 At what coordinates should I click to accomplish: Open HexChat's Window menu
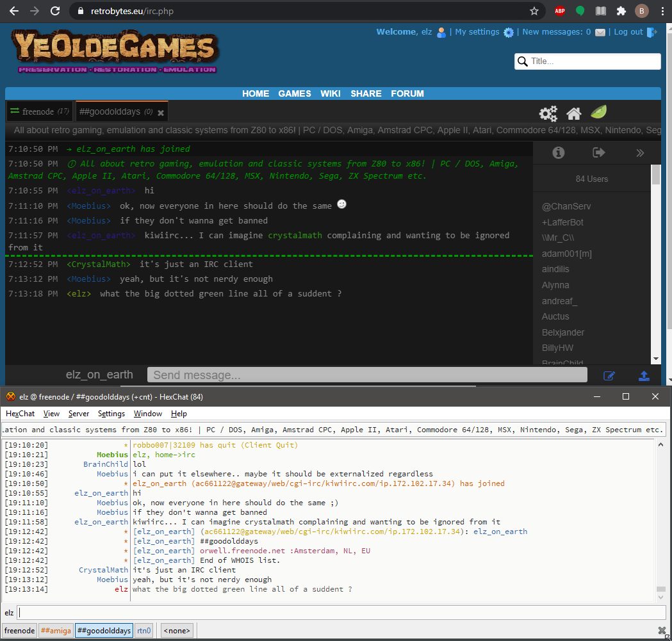click(148, 414)
